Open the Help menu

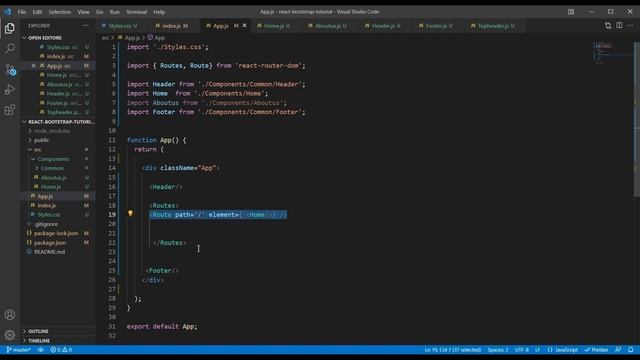(159, 12)
